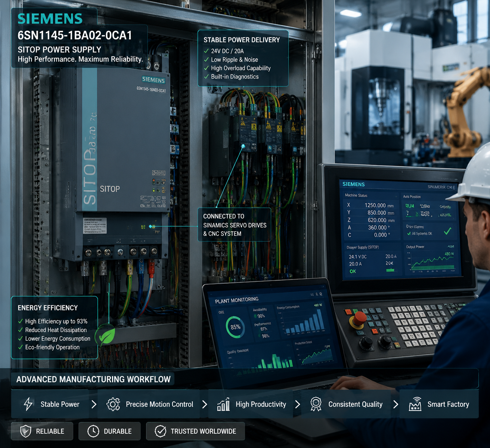Click the High Performance. Maximum Reliability. tagline

click(x=80, y=59)
